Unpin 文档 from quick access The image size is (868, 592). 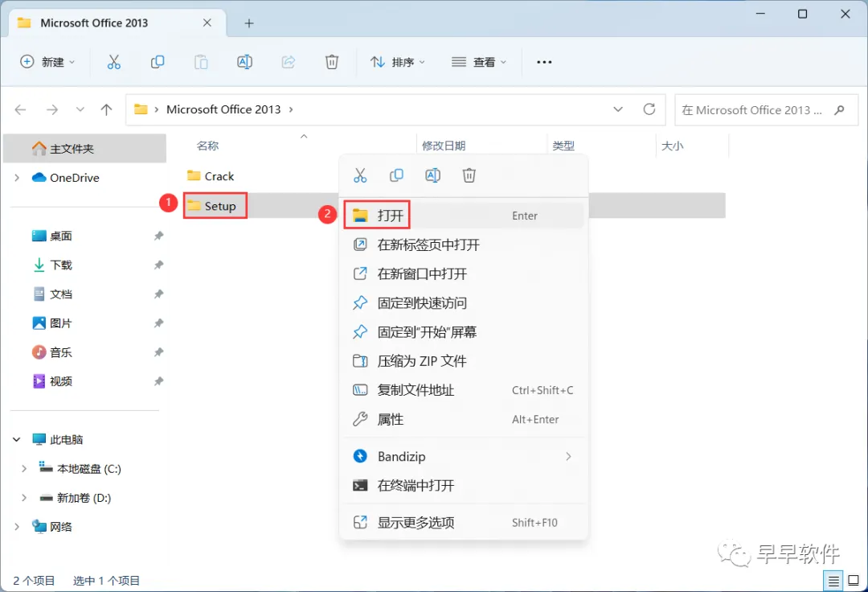pos(158,294)
